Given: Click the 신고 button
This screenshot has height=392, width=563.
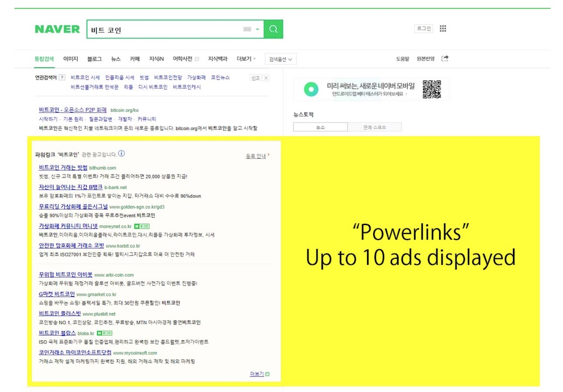Looking at the screenshot, I should coord(255,78).
